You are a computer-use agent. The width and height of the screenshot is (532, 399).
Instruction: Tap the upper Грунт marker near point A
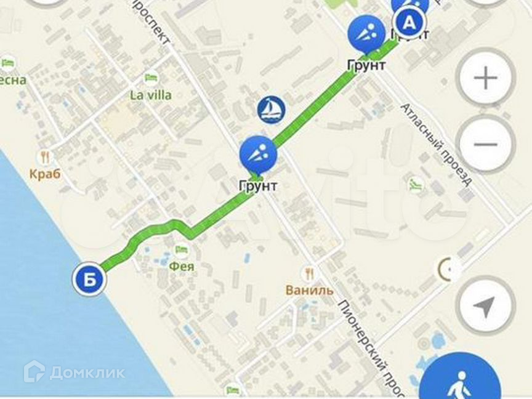(367, 34)
